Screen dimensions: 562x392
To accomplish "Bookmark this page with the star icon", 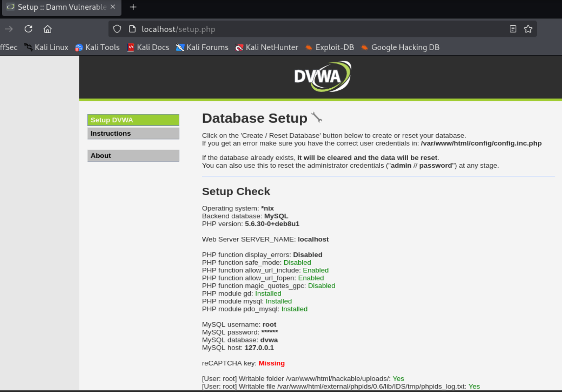I will [528, 29].
